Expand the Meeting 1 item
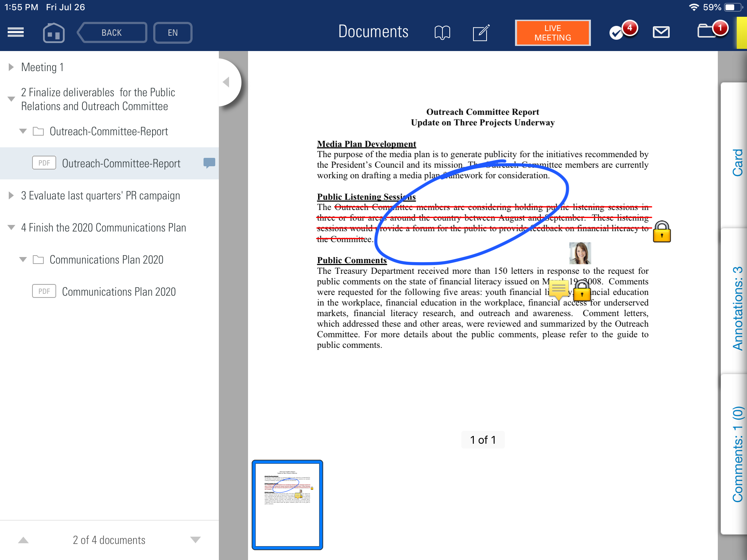This screenshot has width=747, height=560. tap(11, 67)
